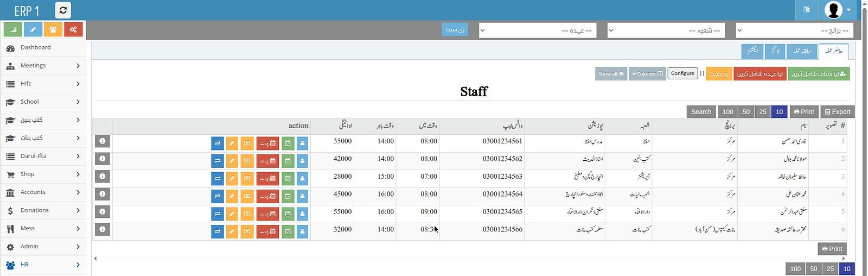The image size is (868, 276).
Task: Click orange money icon for row 03001234564
Action: click(247, 196)
